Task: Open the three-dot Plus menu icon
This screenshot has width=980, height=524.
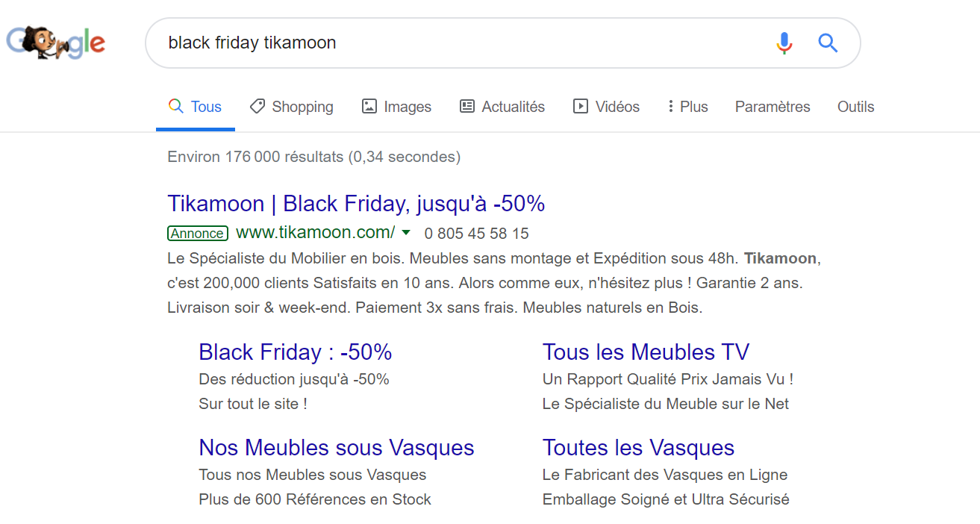Action: (670, 106)
